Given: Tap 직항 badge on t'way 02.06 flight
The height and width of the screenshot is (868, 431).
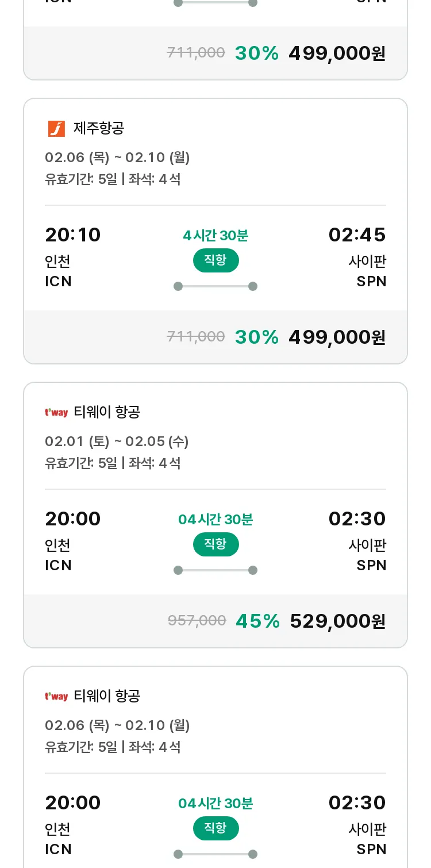Looking at the screenshot, I should point(215,828).
